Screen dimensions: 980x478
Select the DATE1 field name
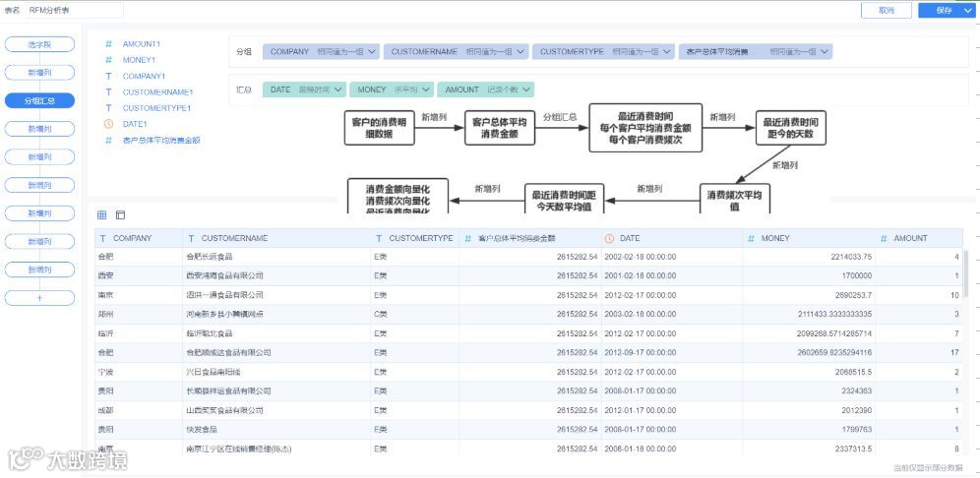click(135, 124)
